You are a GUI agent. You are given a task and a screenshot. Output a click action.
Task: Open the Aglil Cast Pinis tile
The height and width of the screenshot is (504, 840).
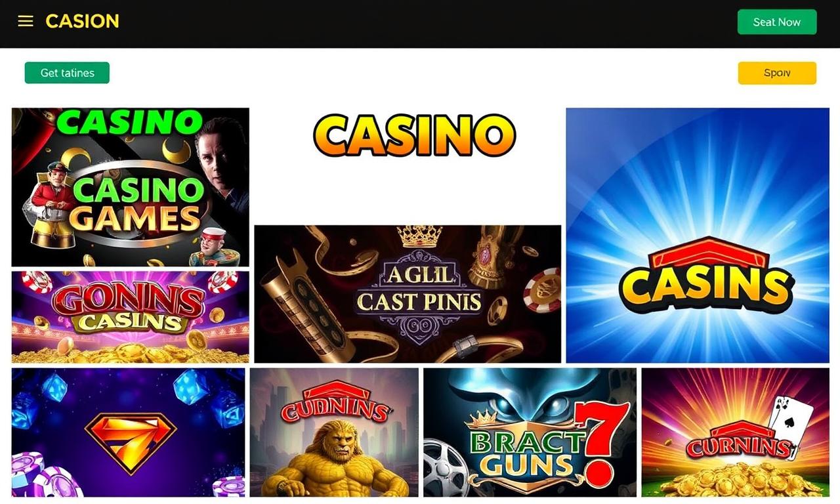coord(408,294)
